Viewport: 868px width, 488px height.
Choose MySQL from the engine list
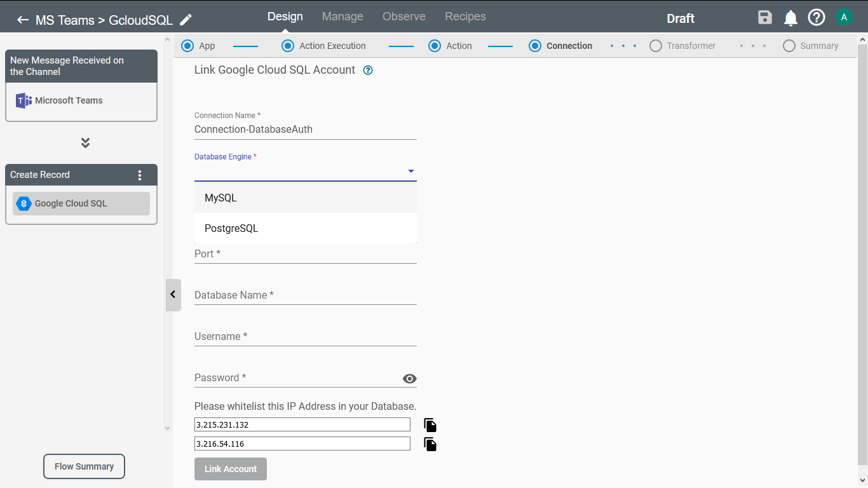[306, 198]
